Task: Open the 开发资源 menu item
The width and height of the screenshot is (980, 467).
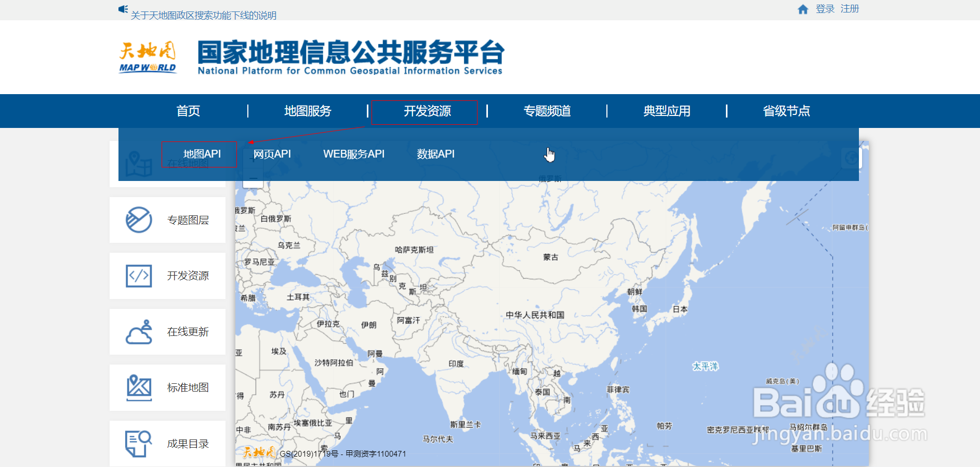Action: [427, 111]
